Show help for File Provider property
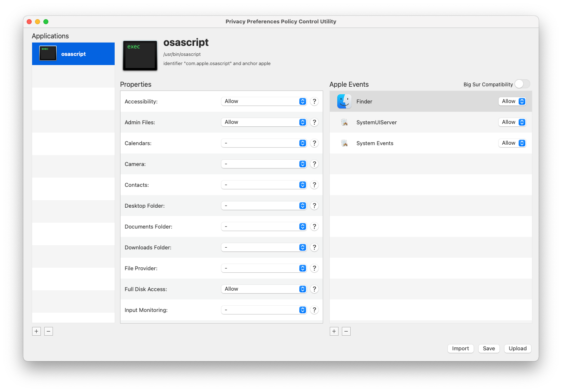Image resolution: width=562 pixels, height=392 pixels. point(314,268)
